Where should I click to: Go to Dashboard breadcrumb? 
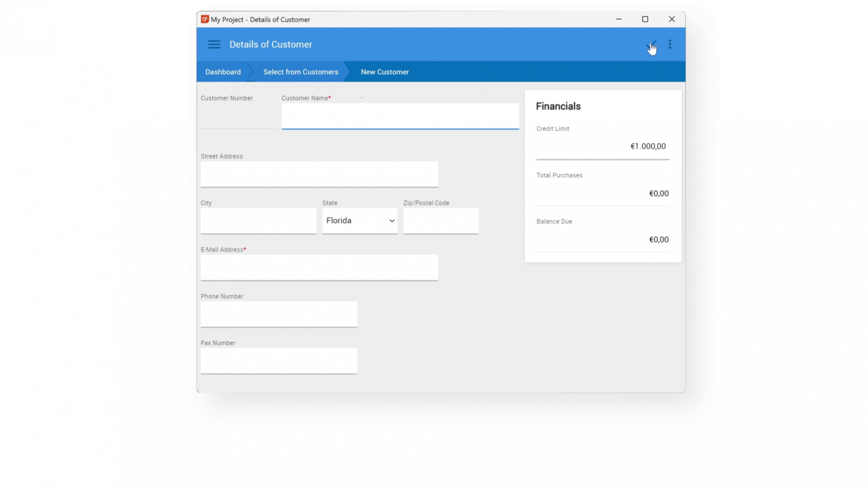pos(223,72)
